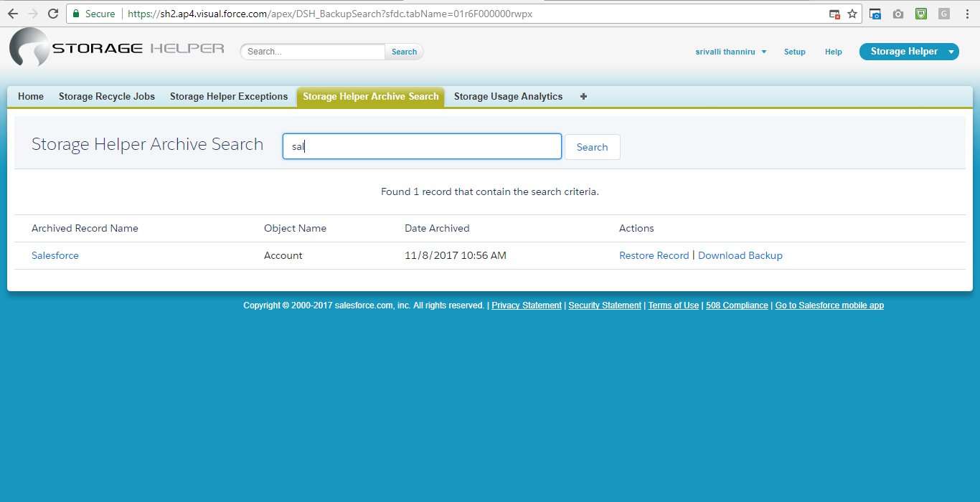
Task: Click the Storage Helper logo
Action: (117, 48)
